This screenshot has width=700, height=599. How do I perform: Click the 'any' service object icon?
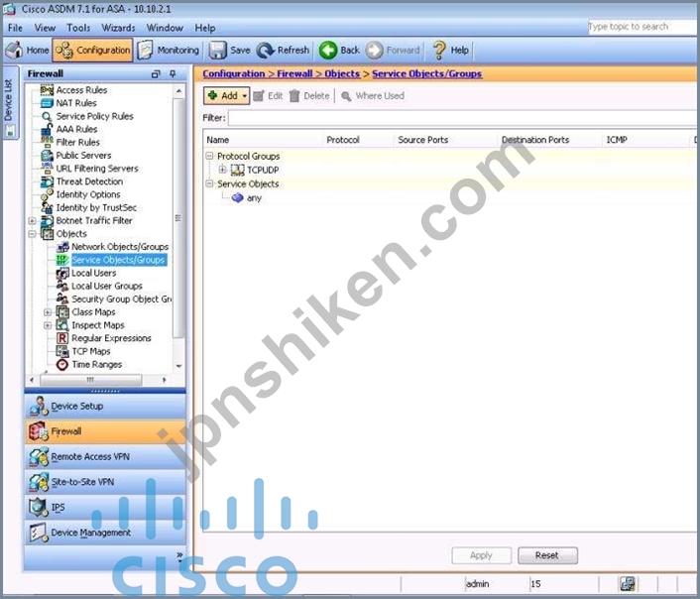click(x=238, y=198)
